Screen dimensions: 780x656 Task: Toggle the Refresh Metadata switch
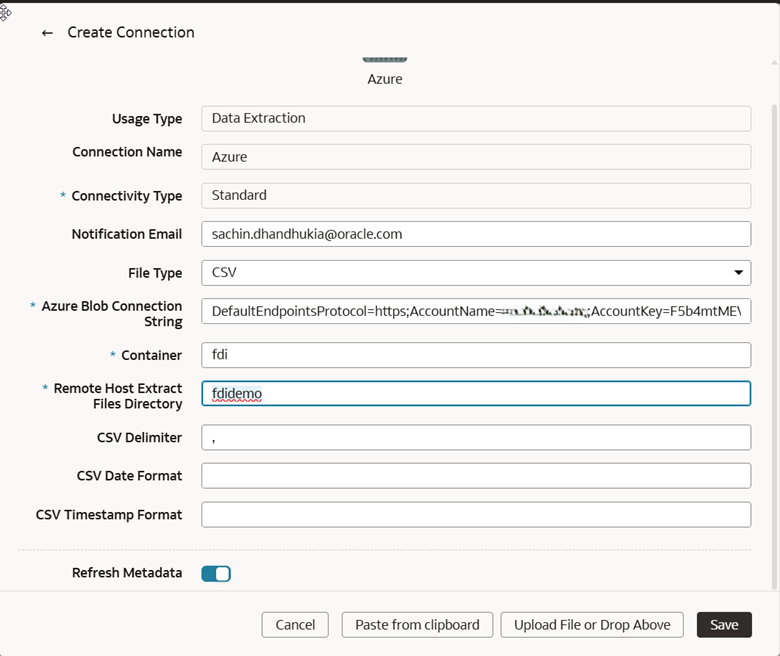click(216, 573)
